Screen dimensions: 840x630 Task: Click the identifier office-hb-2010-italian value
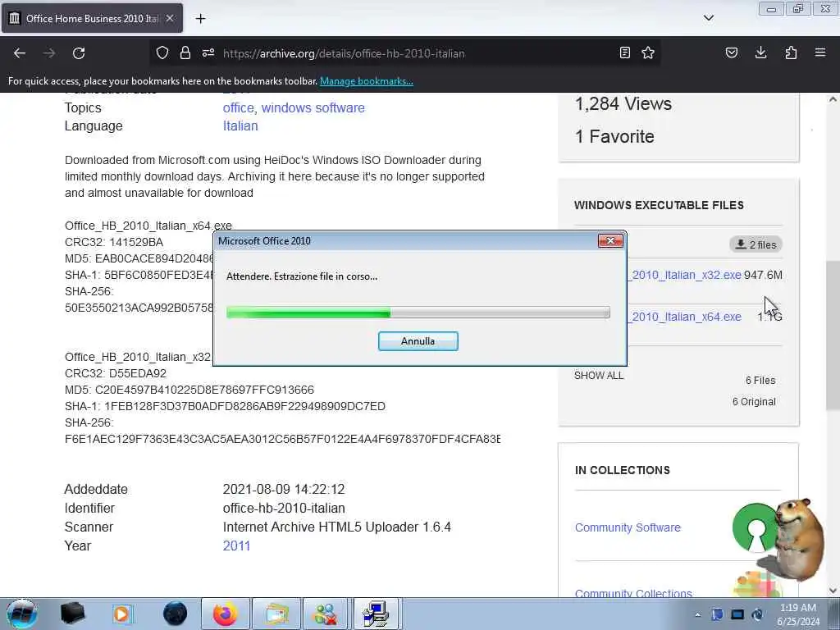click(x=284, y=509)
